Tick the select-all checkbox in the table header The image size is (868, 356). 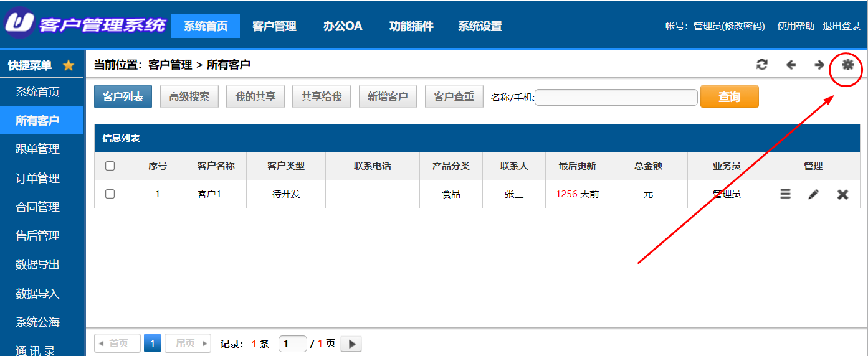(x=110, y=166)
